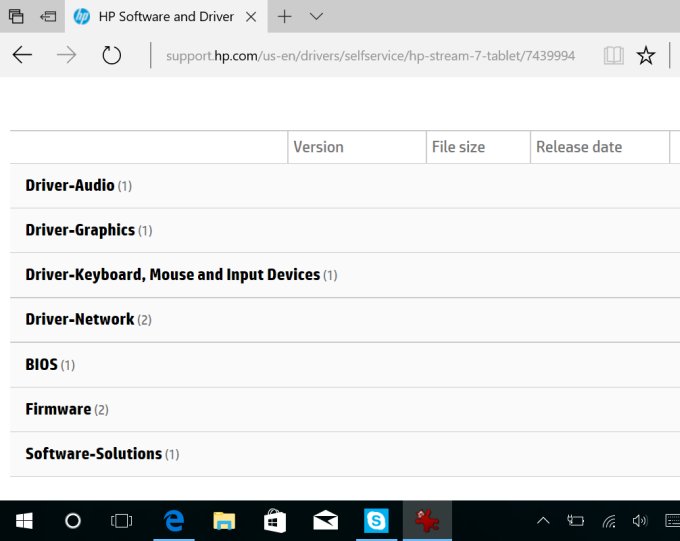Viewport: 680px width, 541px height.
Task: Click the browser Back arrow
Action: pos(22,56)
